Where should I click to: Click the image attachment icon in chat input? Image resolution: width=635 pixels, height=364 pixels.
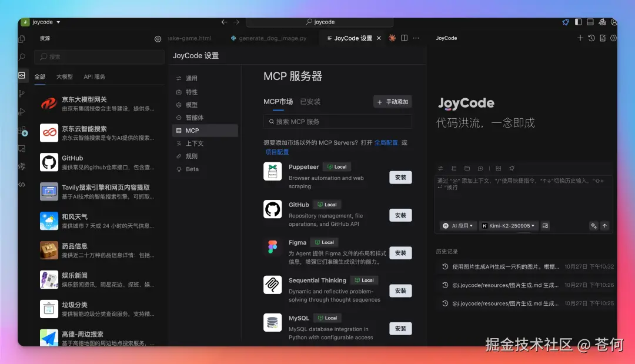(x=544, y=225)
